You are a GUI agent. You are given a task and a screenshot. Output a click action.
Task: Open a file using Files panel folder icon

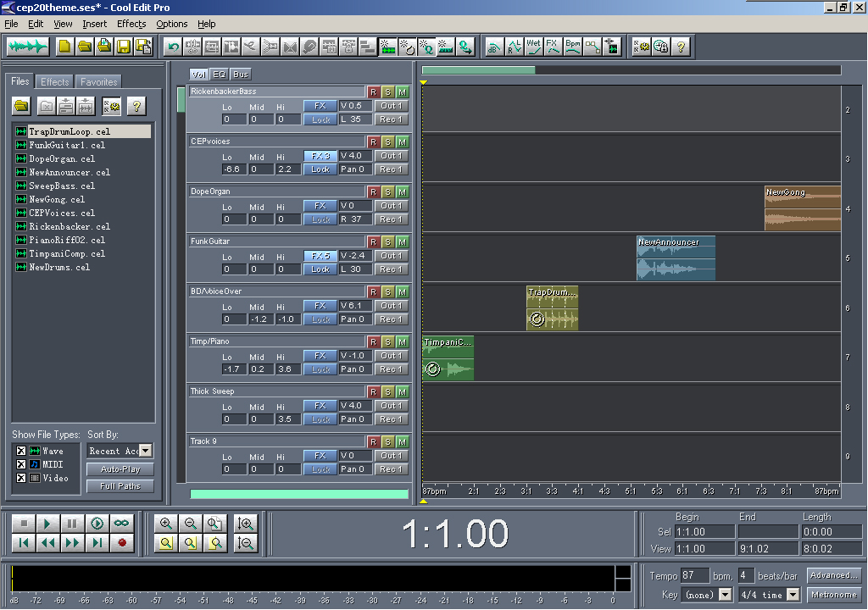tap(21, 106)
